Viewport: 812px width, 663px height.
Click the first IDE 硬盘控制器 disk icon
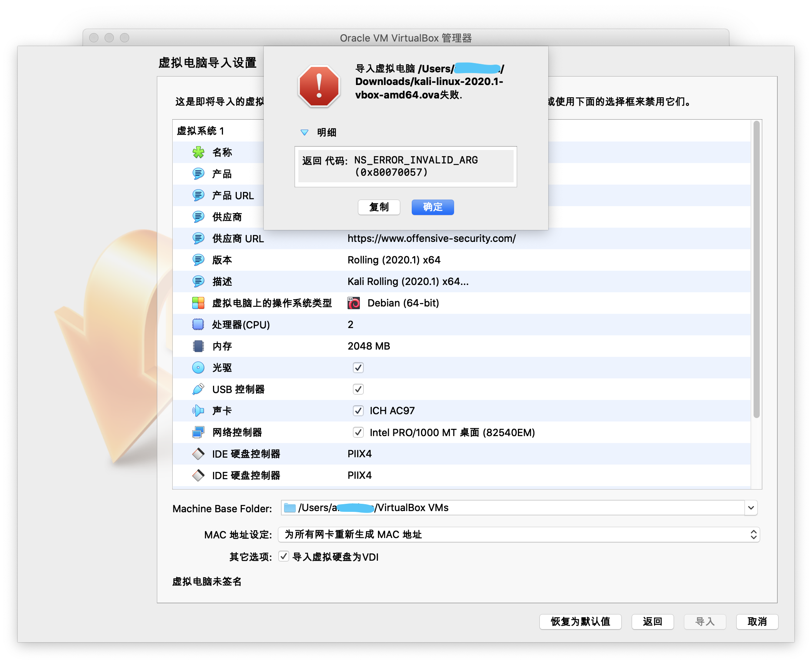[x=198, y=454]
